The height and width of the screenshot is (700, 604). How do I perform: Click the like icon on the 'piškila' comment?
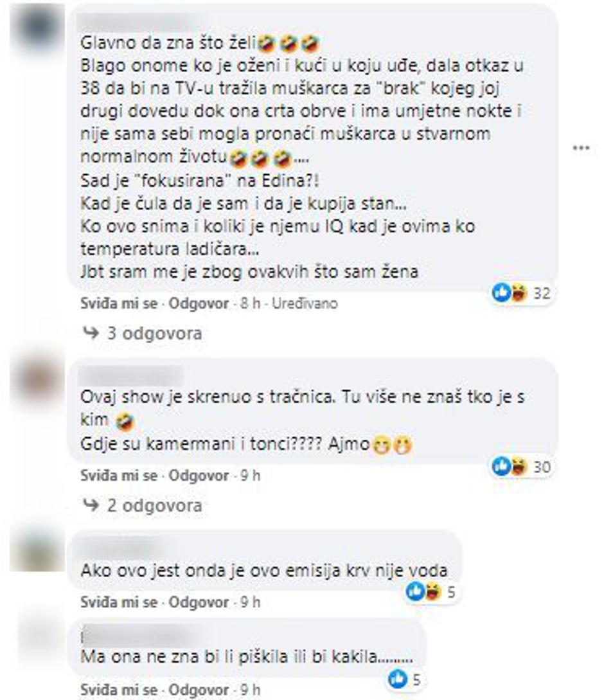398,679
